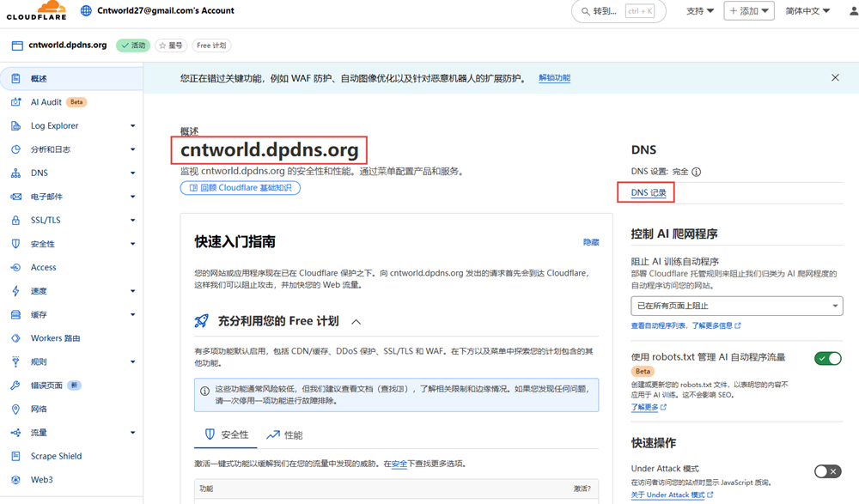The height and width of the screenshot is (504, 859).
Task: Expand 规则 submenu arrow
Action: (132, 361)
